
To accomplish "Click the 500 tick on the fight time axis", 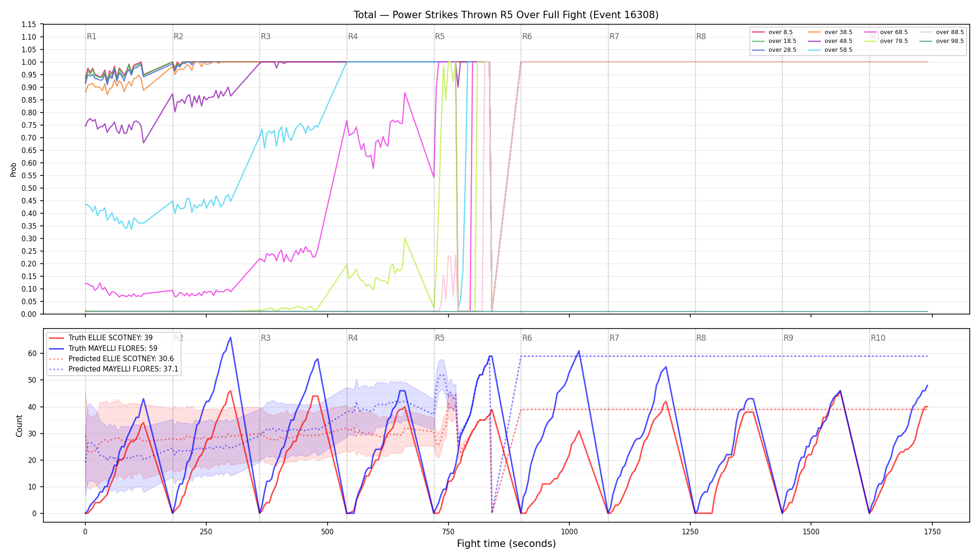I will click(x=327, y=532).
